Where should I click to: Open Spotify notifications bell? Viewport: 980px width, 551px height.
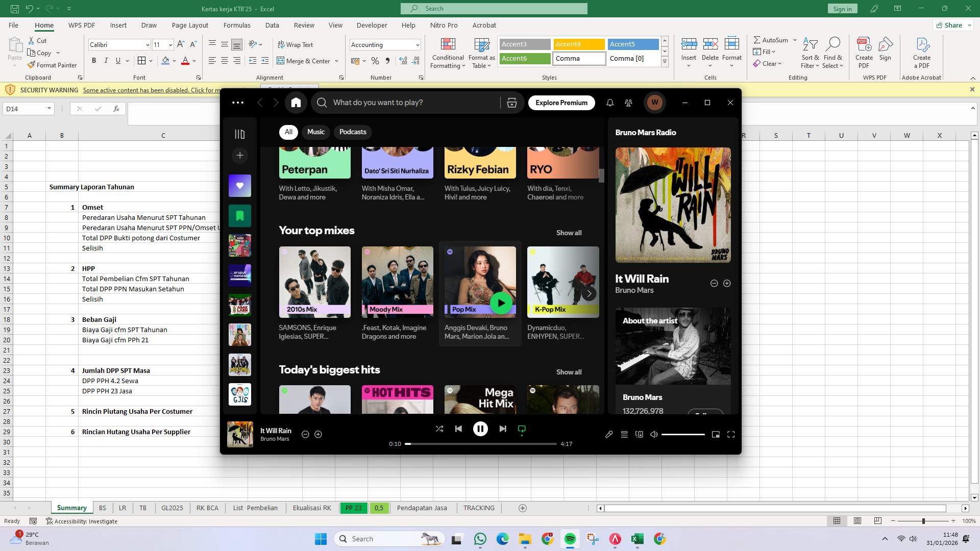[610, 103]
